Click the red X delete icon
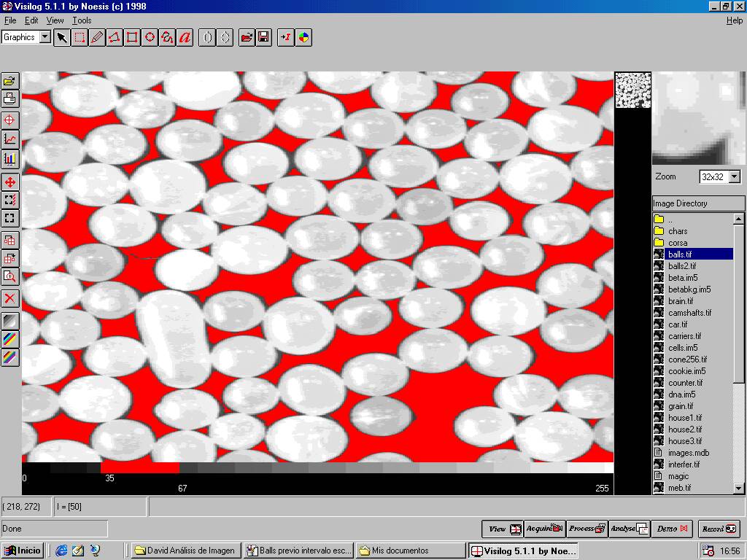The height and width of the screenshot is (560, 747). [10, 297]
